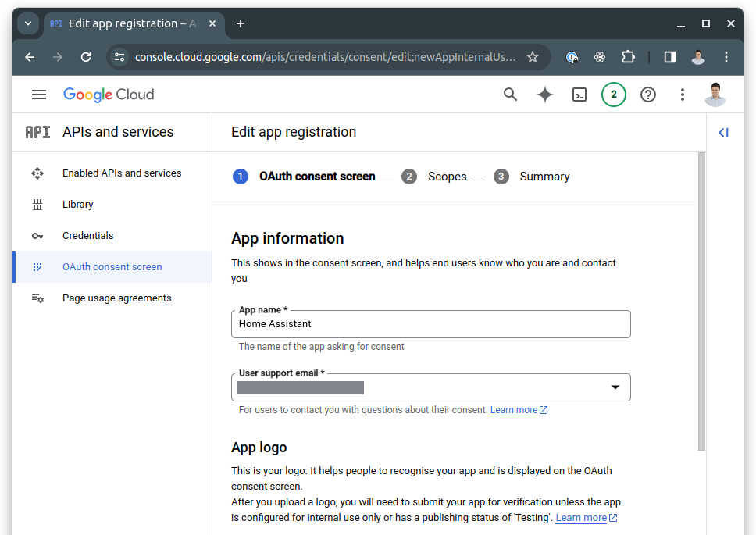Click the Library grid icon
The image size is (756, 535).
[37, 205]
